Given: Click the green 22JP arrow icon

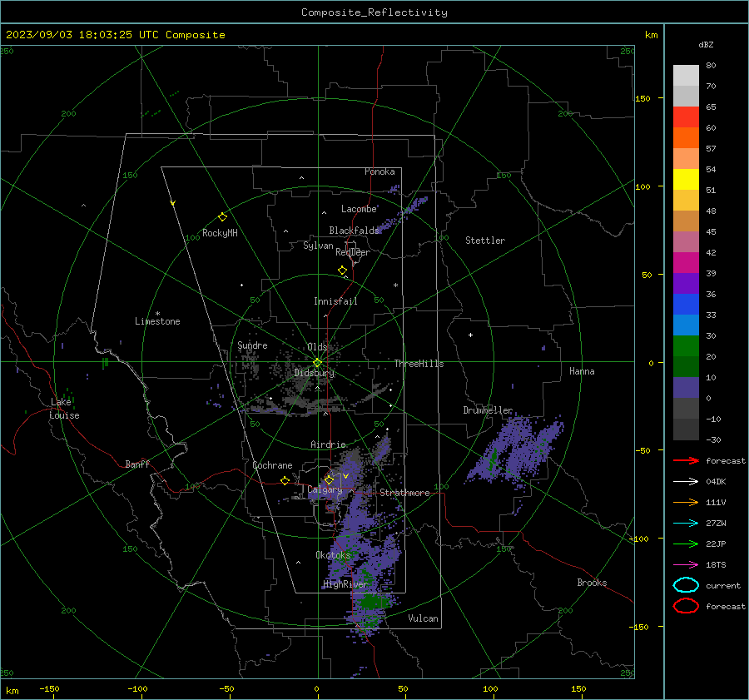Looking at the screenshot, I should pyautogui.click(x=686, y=544).
